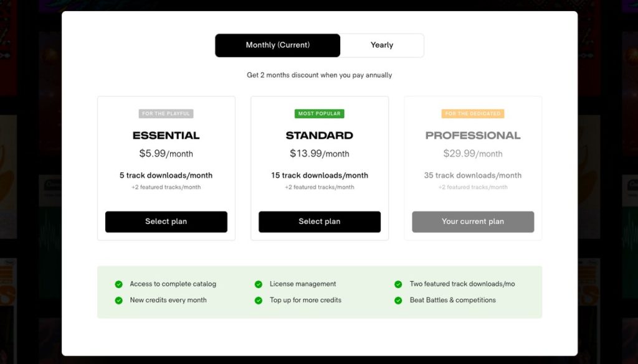Click the annual discount notice text
Image resolution: width=638 pixels, height=364 pixels.
pyautogui.click(x=319, y=75)
